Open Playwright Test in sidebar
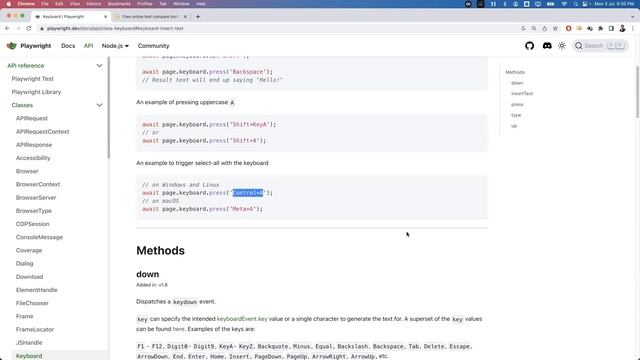Screen dimensions: 640x360 [x=33, y=79]
